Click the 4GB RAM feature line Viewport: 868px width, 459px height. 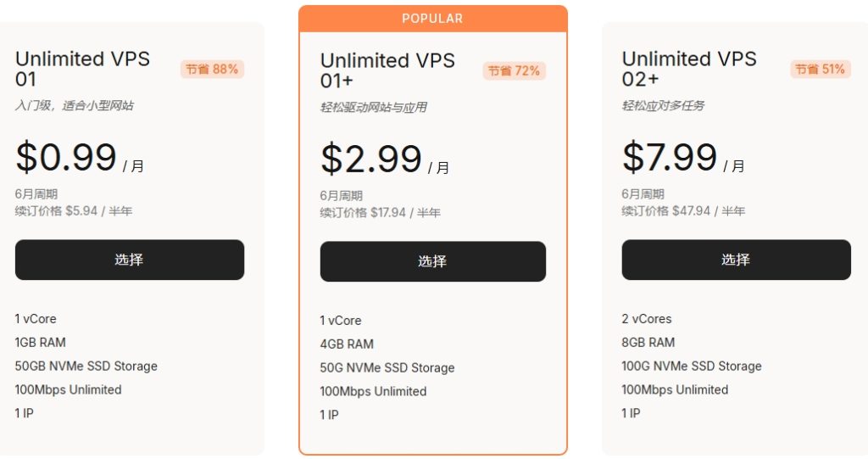click(347, 344)
